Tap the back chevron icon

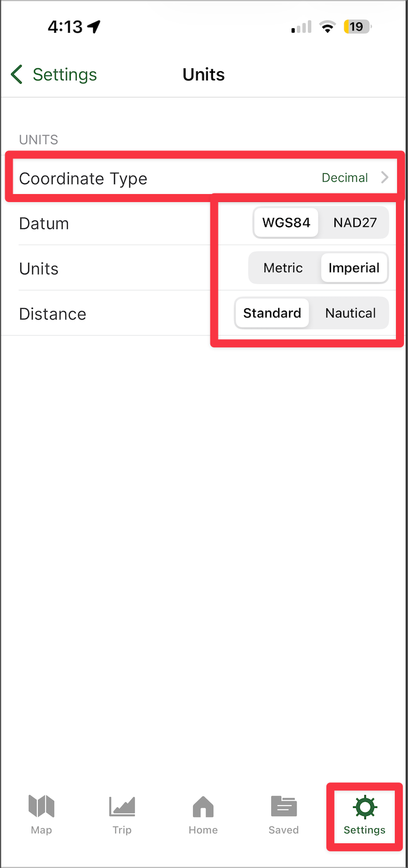point(17,75)
